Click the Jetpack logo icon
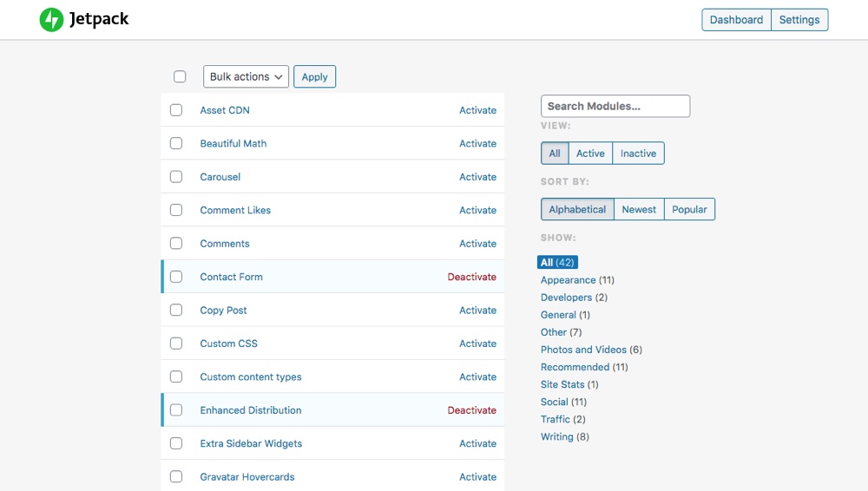This screenshot has height=491, width=868. point(51,20)
